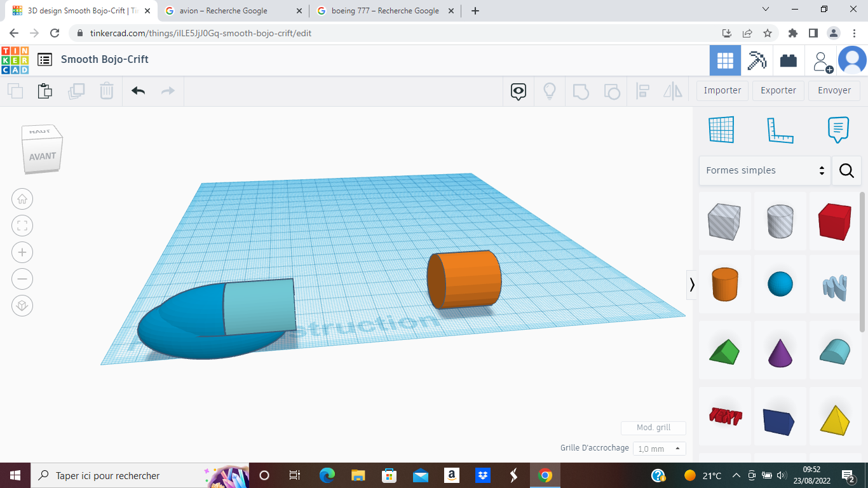
Task: Click the tinkercad.com address bar
Action: coord(394,33)
